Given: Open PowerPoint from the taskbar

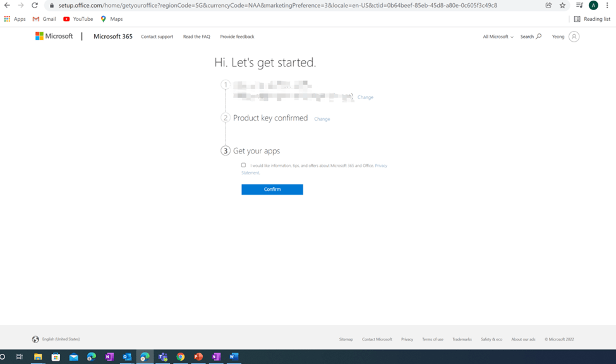Looking at the screenshot, I should (x=198, y=357).
